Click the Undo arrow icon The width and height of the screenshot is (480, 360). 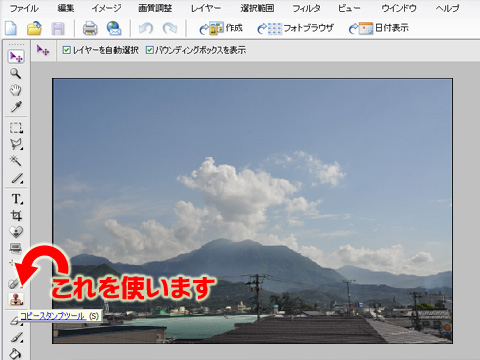pyautogui.click(x=146, y=29)
